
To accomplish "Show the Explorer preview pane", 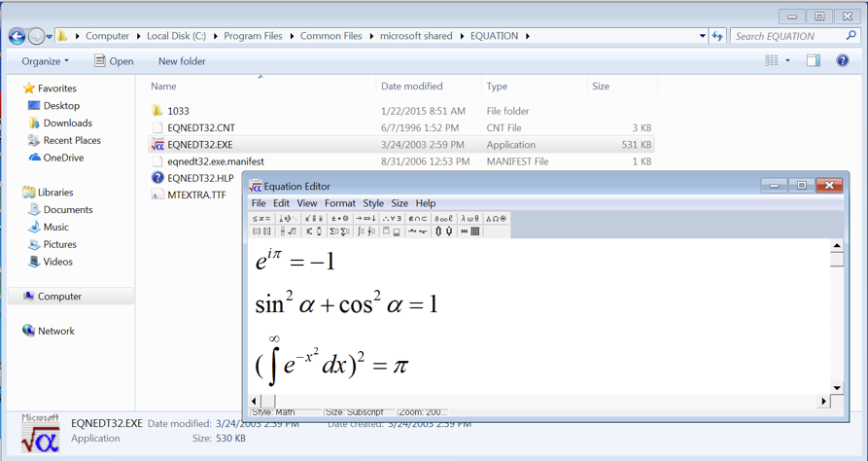I will click(814, 61).
